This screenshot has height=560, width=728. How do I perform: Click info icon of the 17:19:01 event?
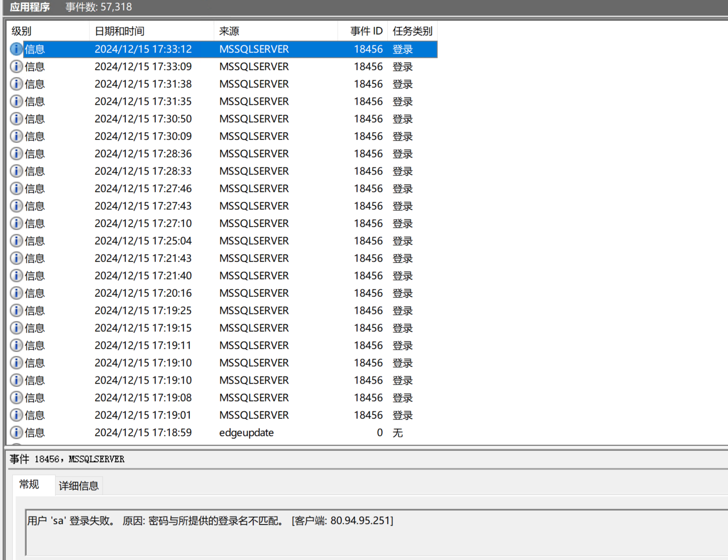click(16, 415)
